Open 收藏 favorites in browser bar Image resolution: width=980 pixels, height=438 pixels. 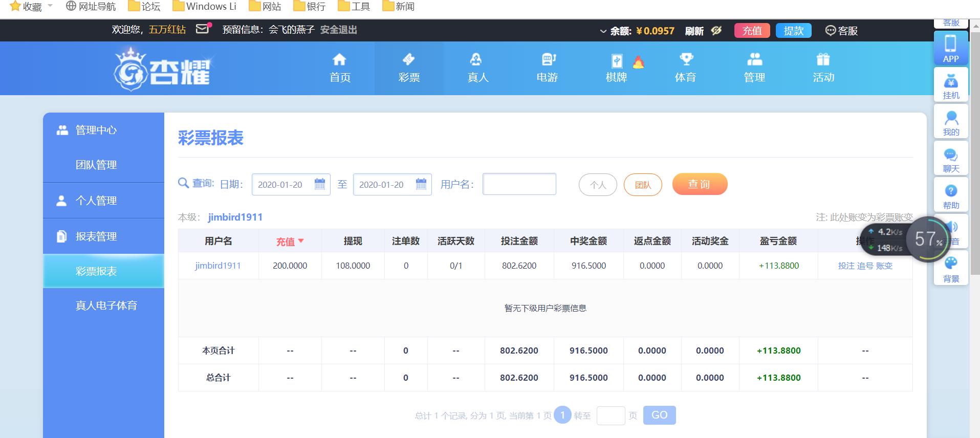[x=31, y=7]
